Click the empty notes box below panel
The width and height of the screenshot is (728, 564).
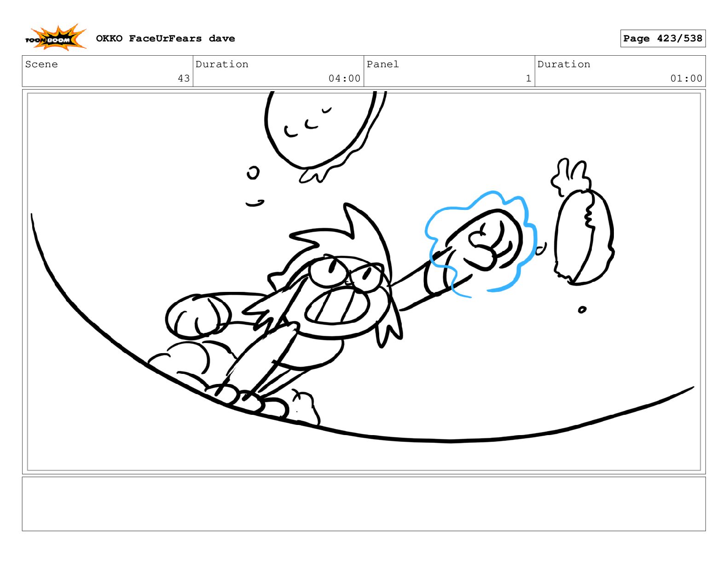tap(364, 504)
